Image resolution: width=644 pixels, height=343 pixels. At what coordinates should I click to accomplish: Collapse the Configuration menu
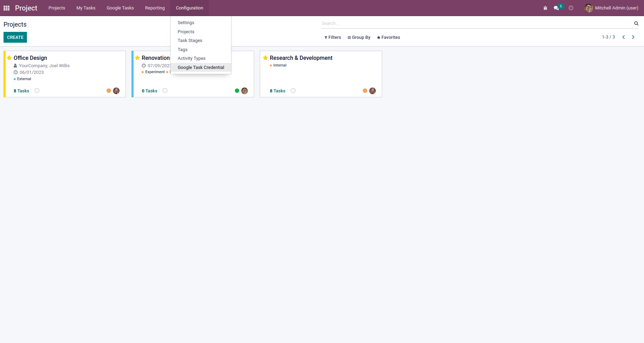pyautogui.click(x=189, y=8)
